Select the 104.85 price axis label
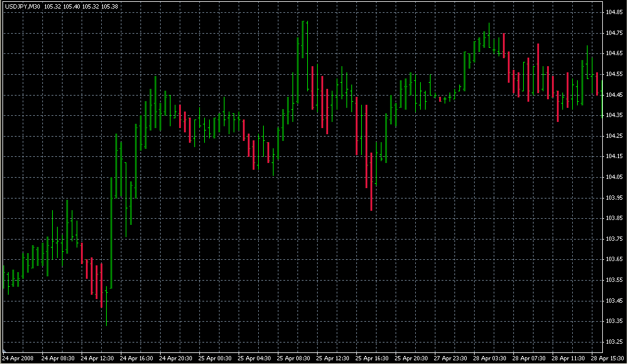The height and width of the screenshot is (364, 628). click(614, 12)
